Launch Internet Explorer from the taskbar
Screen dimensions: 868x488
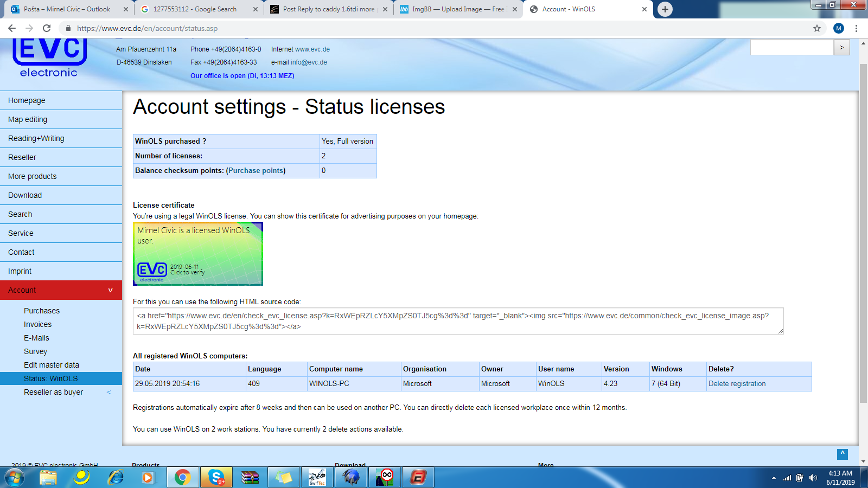[116, 478]
